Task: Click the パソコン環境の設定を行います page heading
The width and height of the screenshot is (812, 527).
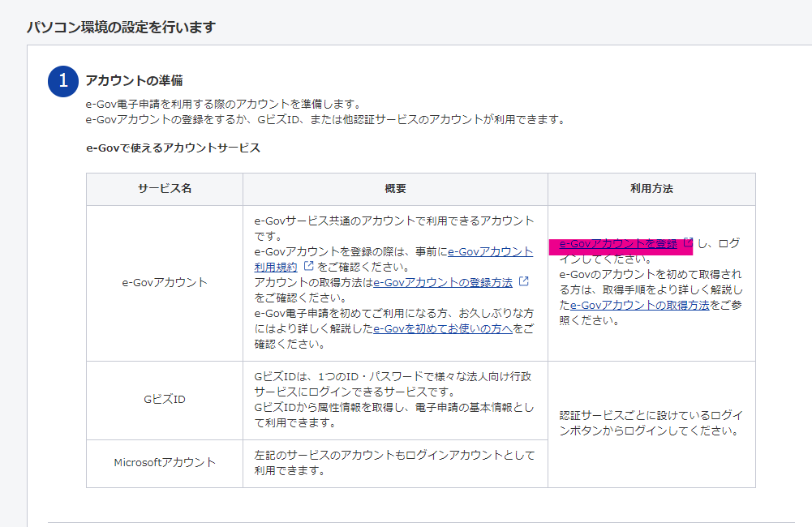Action: coord(121,27)
